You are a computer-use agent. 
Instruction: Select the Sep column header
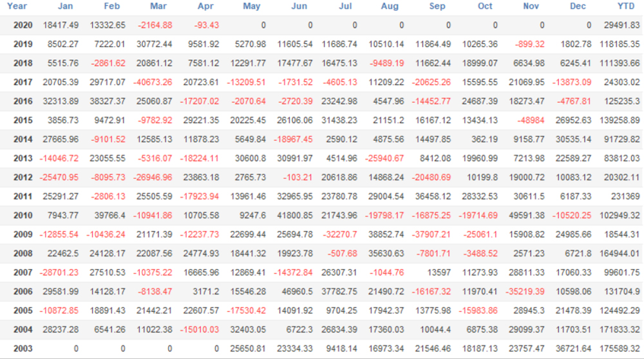(x=437, y=6)
